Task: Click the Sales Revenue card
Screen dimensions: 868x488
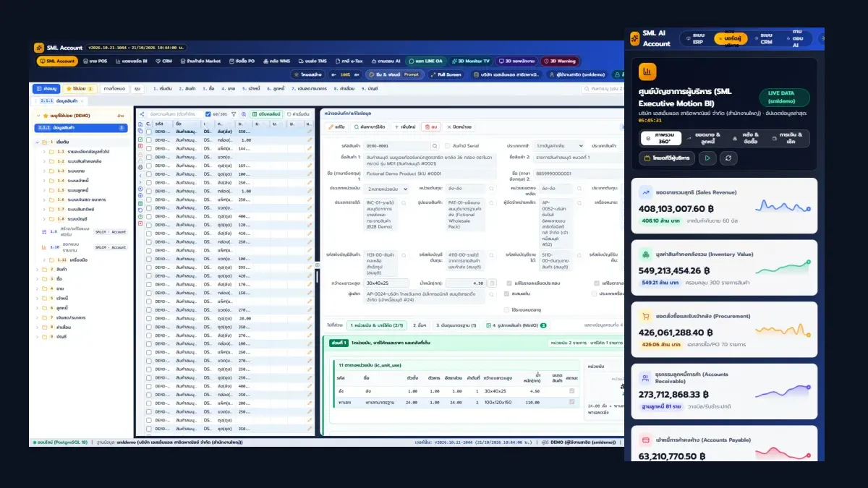Action: pyautogui.click(x=725, y=206)
